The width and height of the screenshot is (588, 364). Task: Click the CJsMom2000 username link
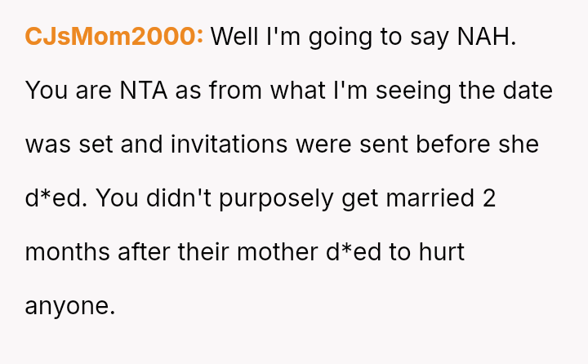tap(114, 37)
